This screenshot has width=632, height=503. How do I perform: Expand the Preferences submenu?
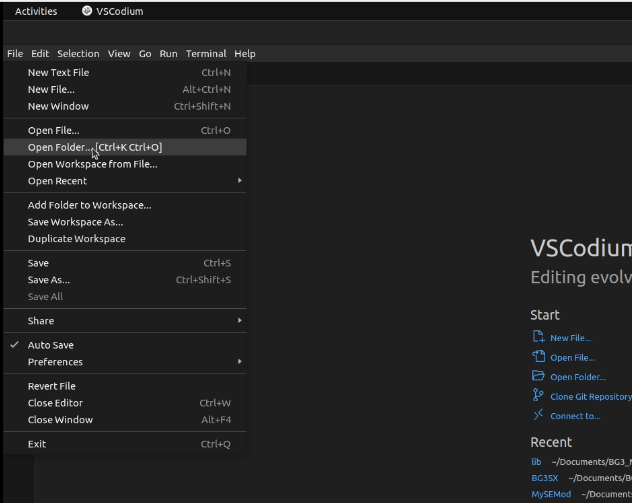tap(125, 362)
